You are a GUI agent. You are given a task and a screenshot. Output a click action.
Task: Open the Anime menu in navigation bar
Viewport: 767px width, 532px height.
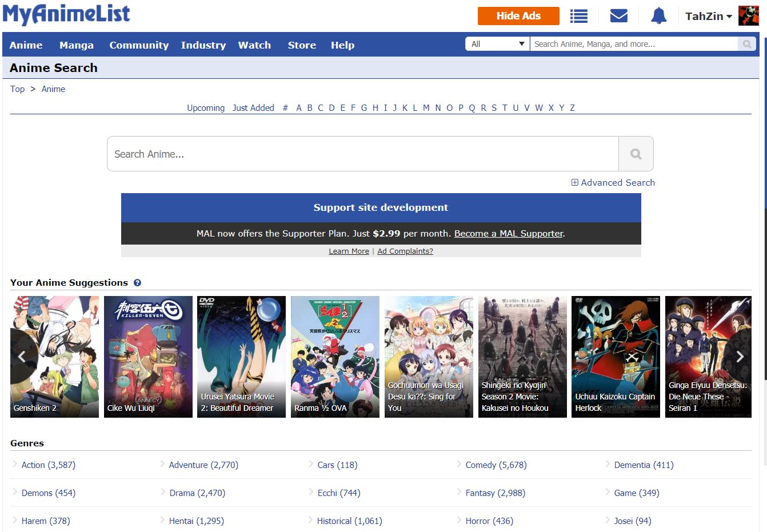coord(26,45)
